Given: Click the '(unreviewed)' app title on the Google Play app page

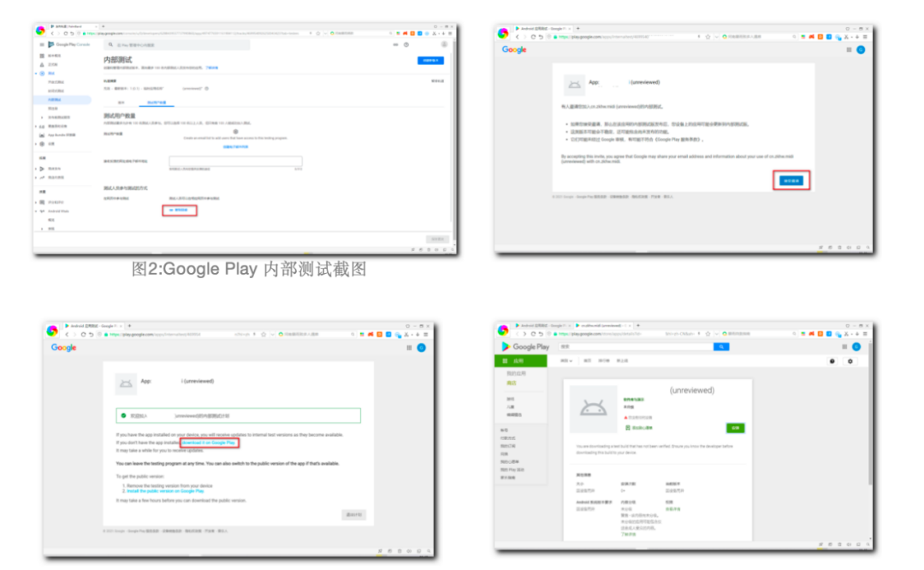Looking at the screenshot, I should coord(692,390).
